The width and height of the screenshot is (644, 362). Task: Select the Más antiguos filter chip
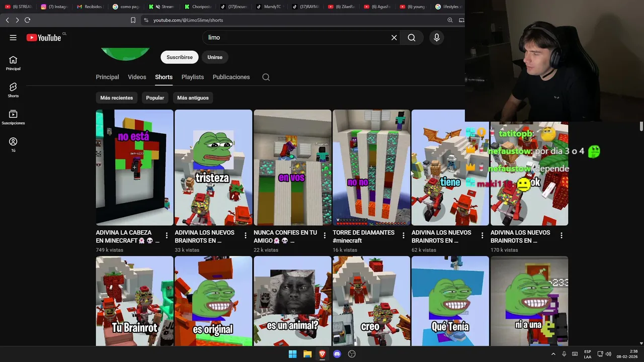(193, 98)
